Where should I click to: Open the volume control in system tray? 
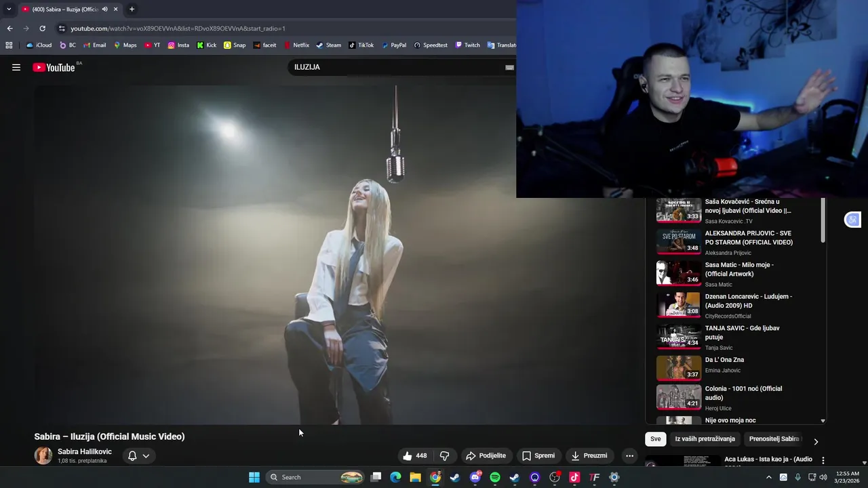(x=823, y=477)
